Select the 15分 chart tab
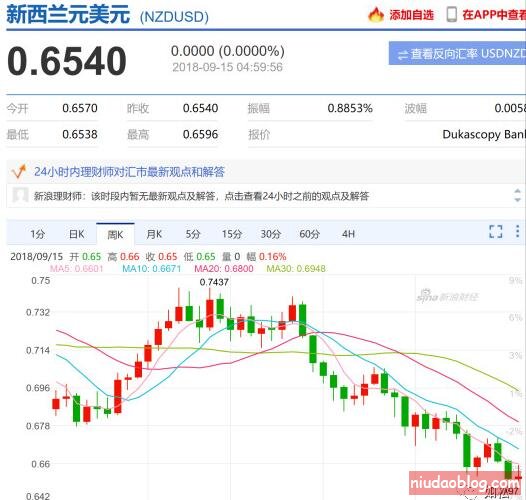 [231, 234]
